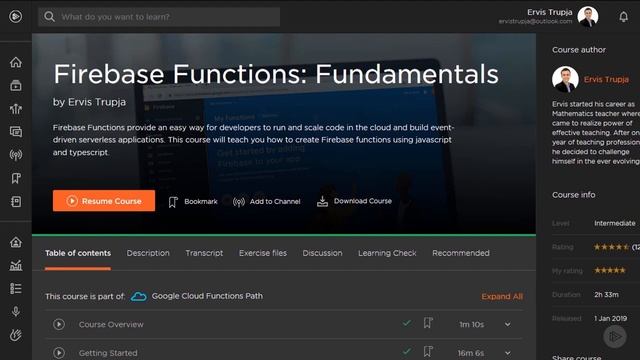Set My rating using the stars
Viewport: 640px width, 360px height.
[x=610, y=270]
